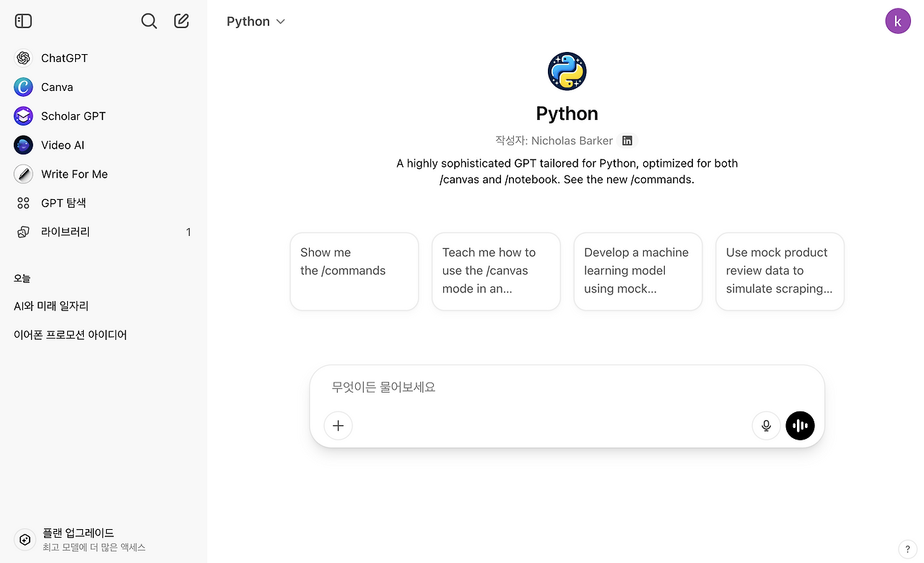Expand the Python model dropdown
The image size is (924, 563).
point(256,22)
